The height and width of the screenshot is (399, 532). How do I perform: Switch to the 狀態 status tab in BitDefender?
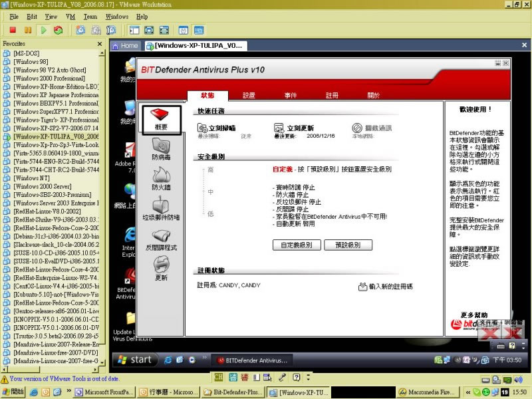tap(207, 95)
